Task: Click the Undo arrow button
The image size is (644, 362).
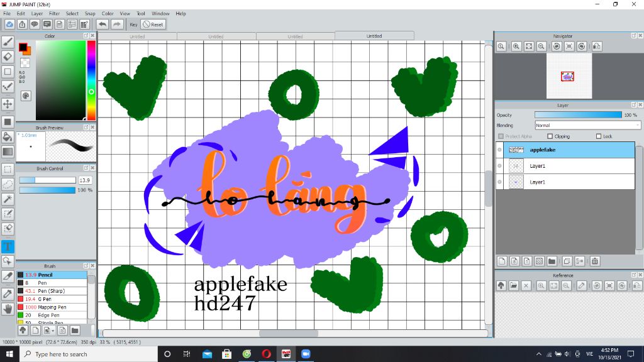Action: pyautogui.click(x=103, y=25)
